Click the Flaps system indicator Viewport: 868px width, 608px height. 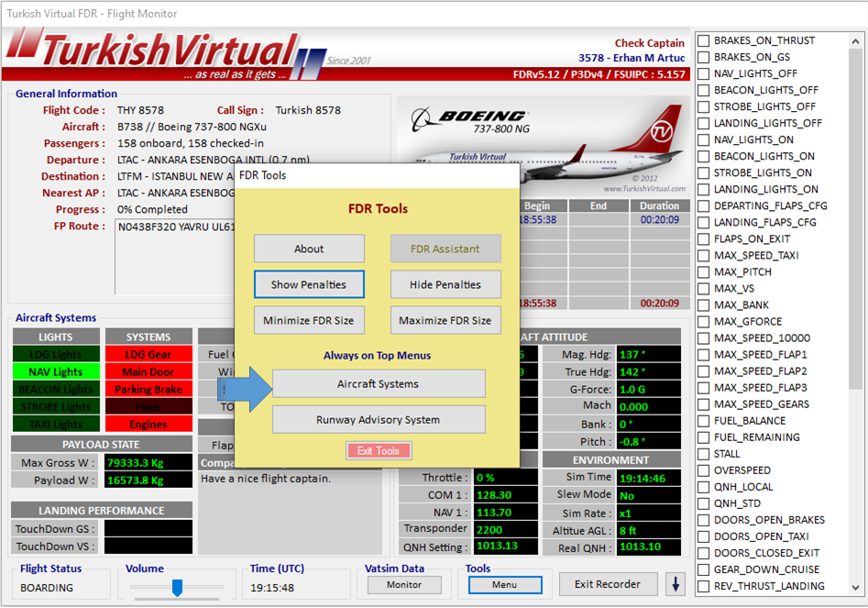click(x=148, y=407)
